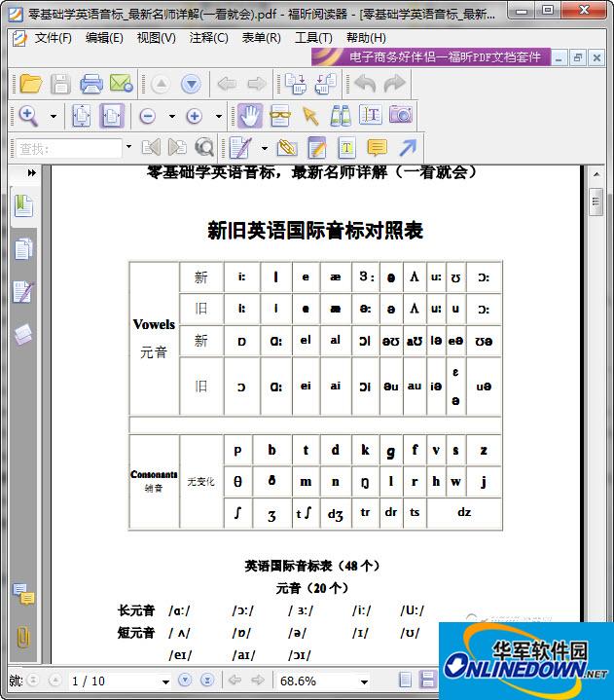Open the 文件(F) menu
This screenshot has width=614, height=700.
[54, 38]
